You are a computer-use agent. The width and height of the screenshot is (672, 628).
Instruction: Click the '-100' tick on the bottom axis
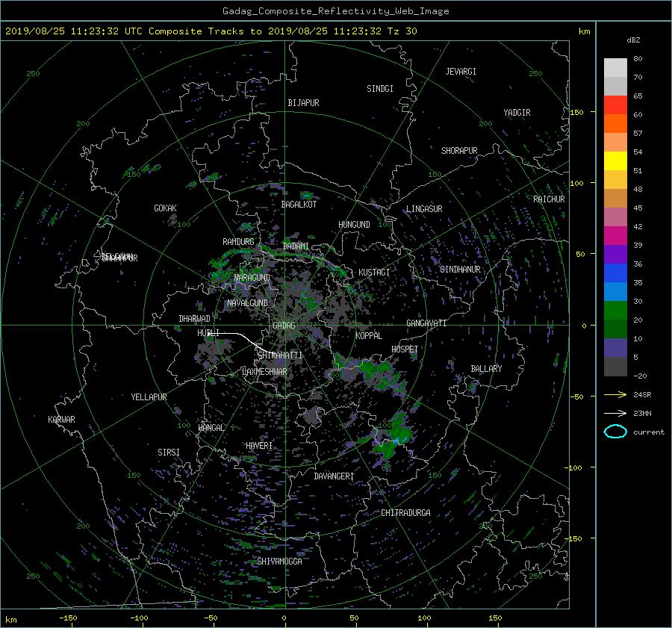[139, 618]
